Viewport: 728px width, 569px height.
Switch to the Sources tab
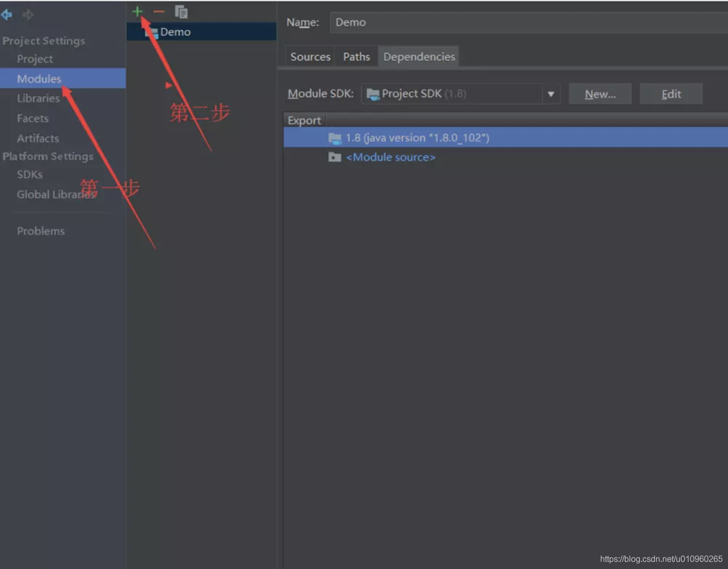click(310, 57)
